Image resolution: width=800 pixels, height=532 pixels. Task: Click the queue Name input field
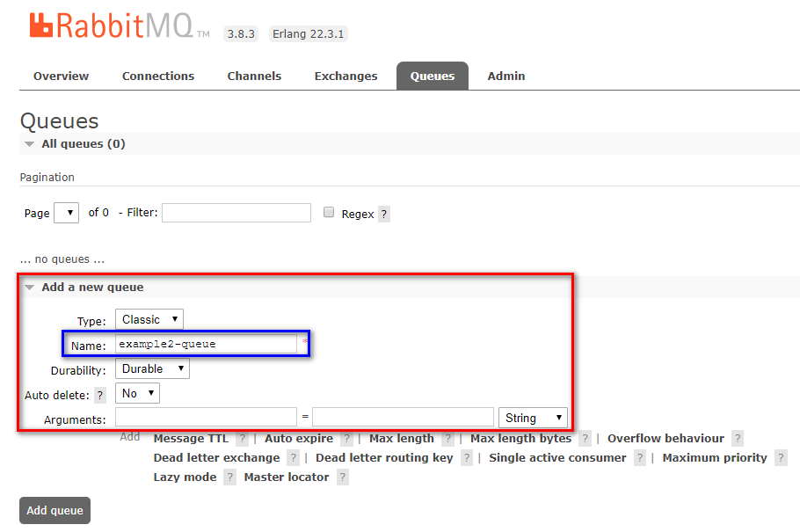207,344
